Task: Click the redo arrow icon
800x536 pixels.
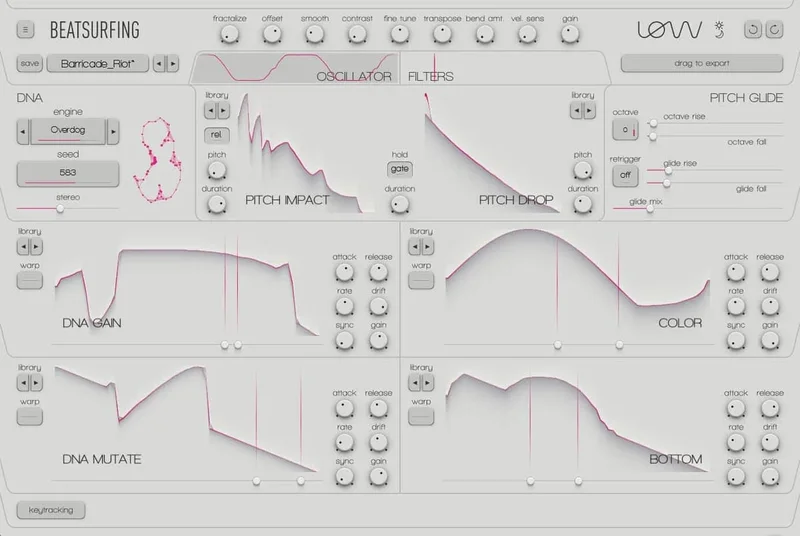Action: (x=774, y=30)
